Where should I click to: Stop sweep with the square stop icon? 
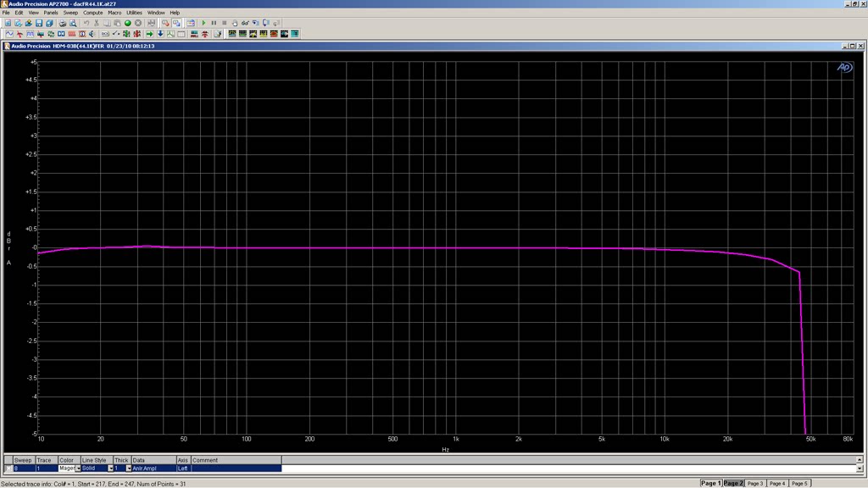click(224, 23)
